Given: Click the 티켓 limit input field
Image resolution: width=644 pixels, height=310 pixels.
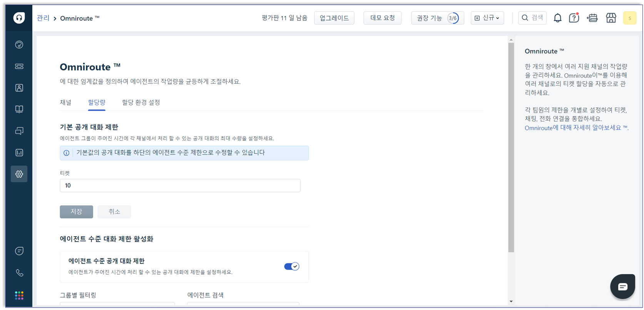Looking at the screenshot, I should [180, 185].
